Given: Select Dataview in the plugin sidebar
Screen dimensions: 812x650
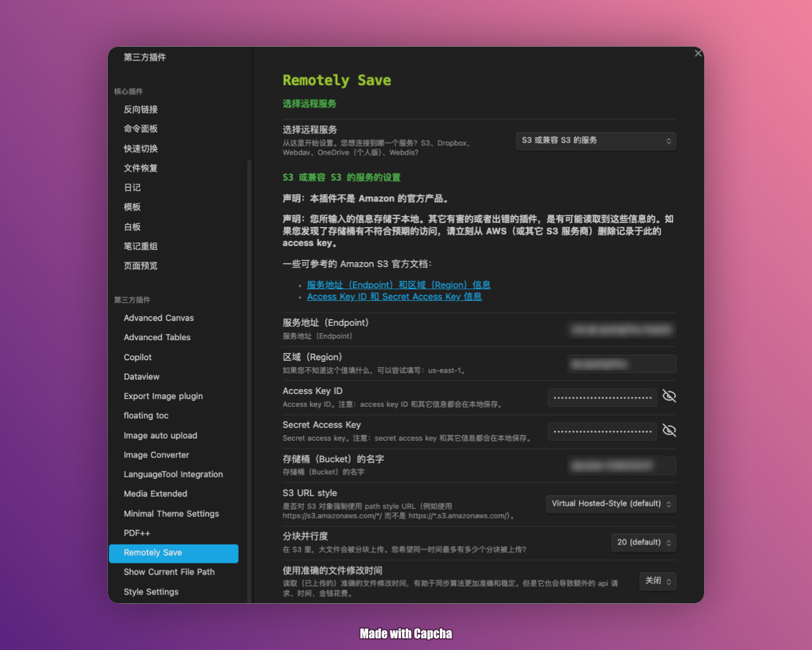Looking at the screenshot, I should 142,376.
